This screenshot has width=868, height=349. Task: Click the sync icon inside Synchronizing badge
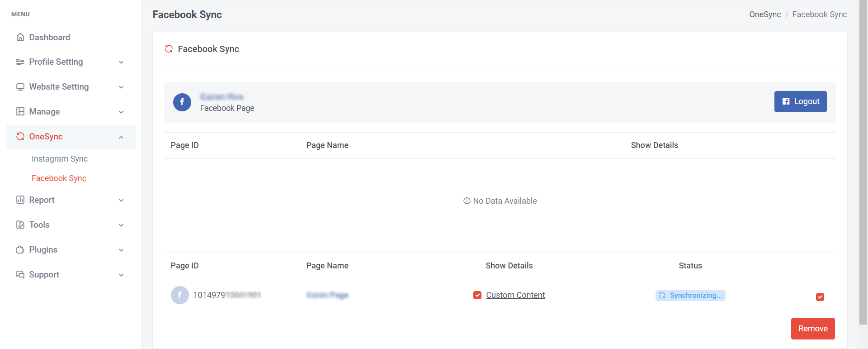[x=662, y=296]
